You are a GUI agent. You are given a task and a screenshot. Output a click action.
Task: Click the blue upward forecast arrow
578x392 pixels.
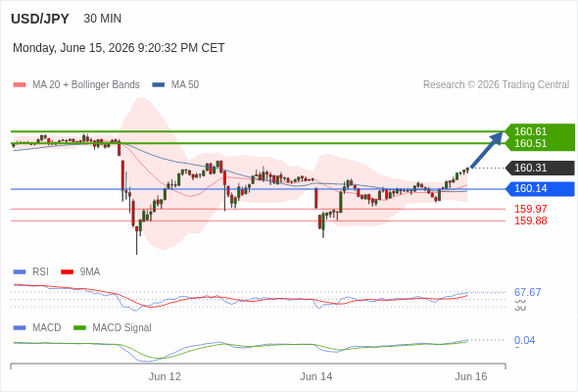tap(487, 150)
